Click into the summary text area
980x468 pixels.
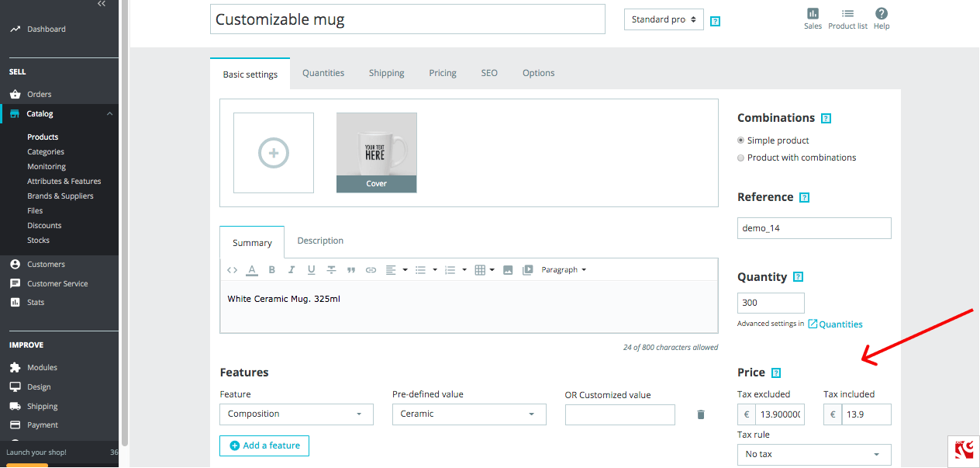(468, 307)
